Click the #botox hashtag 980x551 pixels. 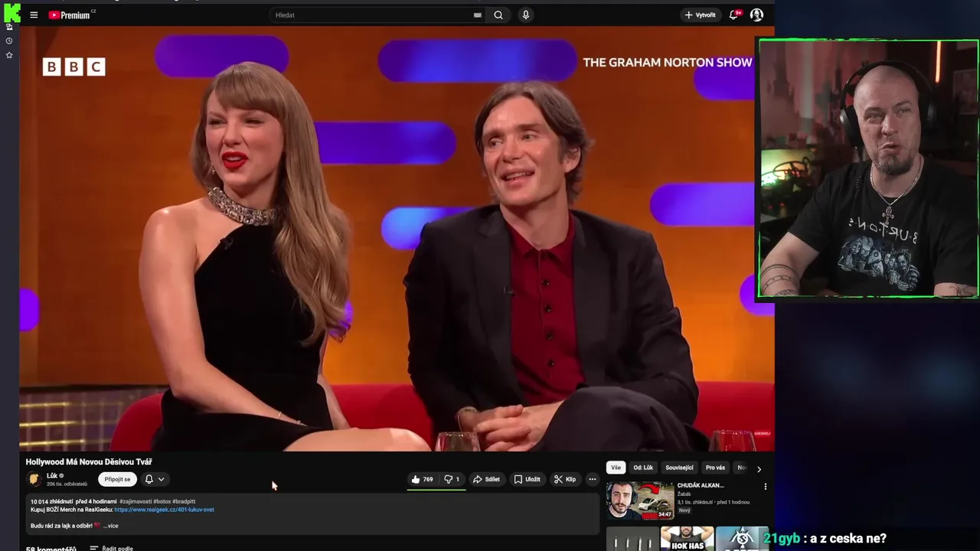[162, 501]
